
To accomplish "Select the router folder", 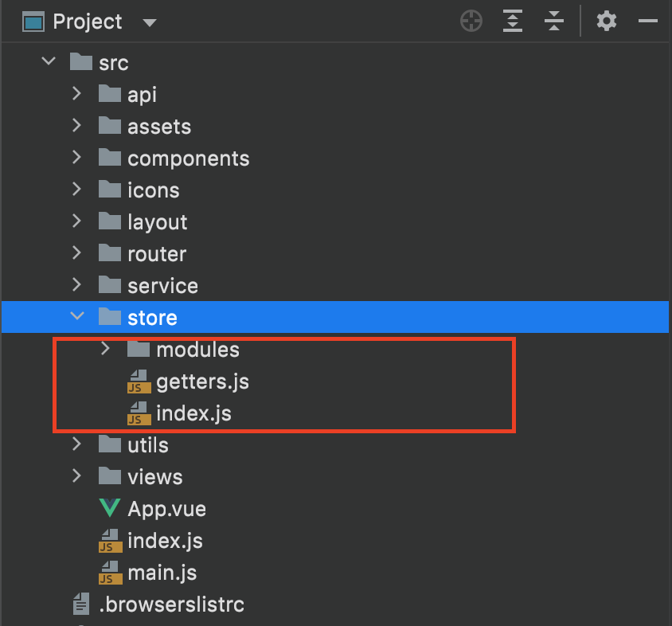I will coord(156,254).
